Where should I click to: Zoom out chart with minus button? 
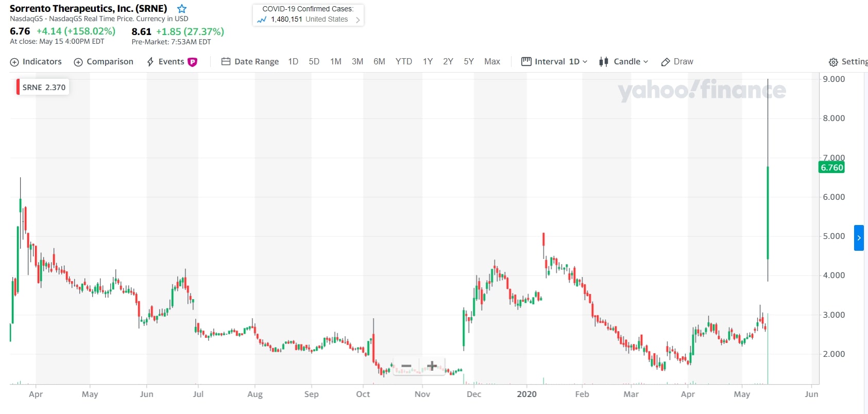coord(406,366)
